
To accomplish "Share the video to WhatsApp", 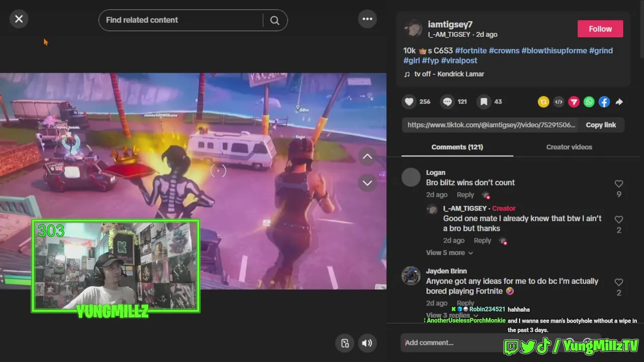I will point(589,102).
